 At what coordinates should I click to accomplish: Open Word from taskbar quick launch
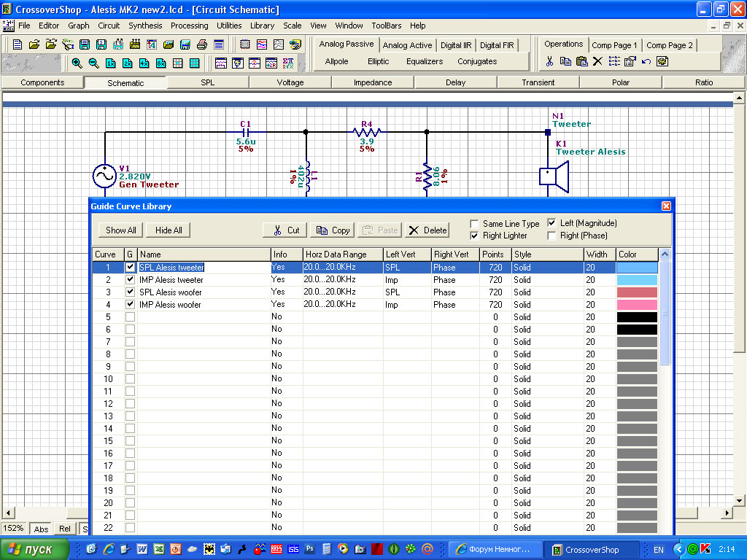142,549
